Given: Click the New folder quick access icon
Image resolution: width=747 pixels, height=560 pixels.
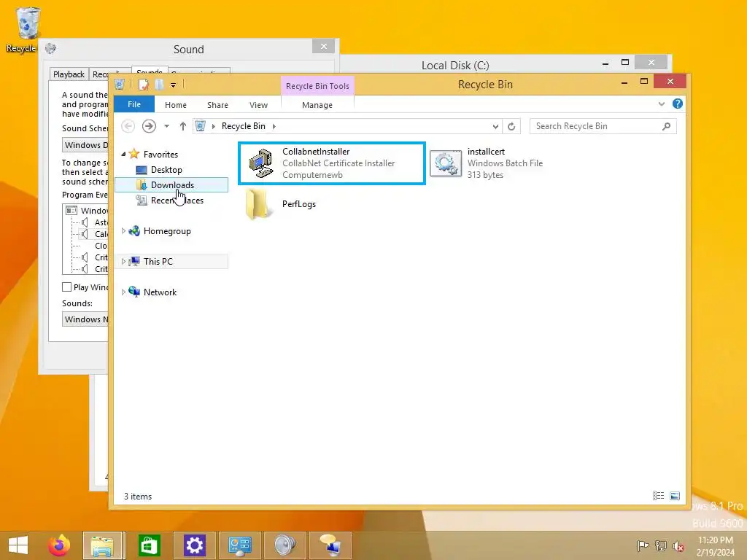Looking at the screenshot, I should tap(160, 85).
